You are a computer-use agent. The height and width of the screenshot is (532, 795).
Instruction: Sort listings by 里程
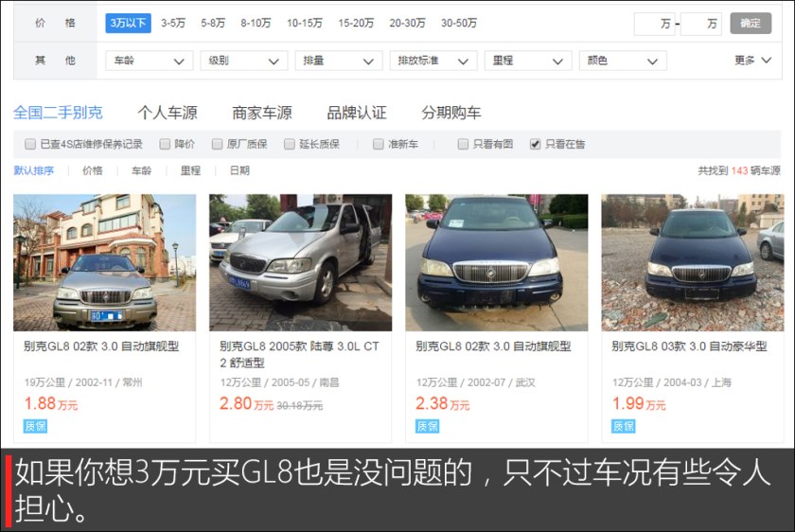click(x=190, y=171)
